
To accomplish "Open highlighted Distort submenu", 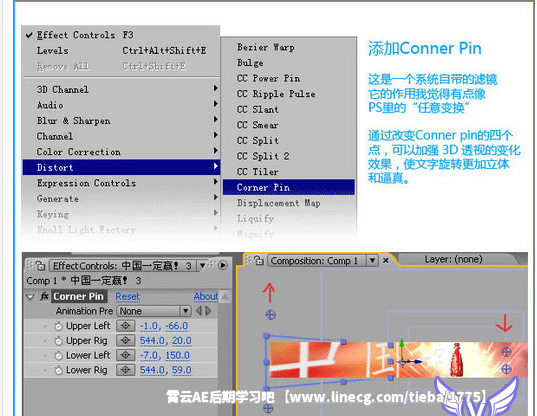I will [x=121, y=167].
